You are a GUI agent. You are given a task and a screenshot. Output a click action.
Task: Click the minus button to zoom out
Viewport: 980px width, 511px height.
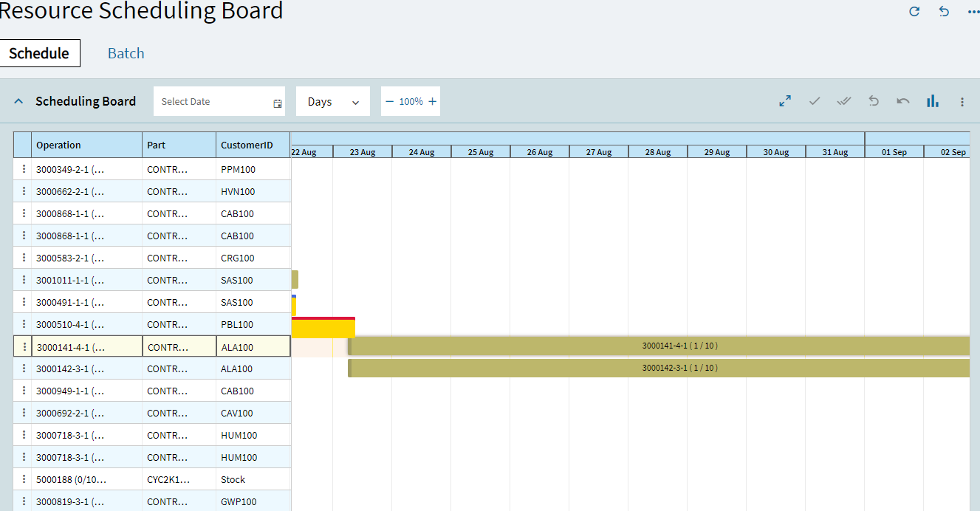tap(390, 101)
